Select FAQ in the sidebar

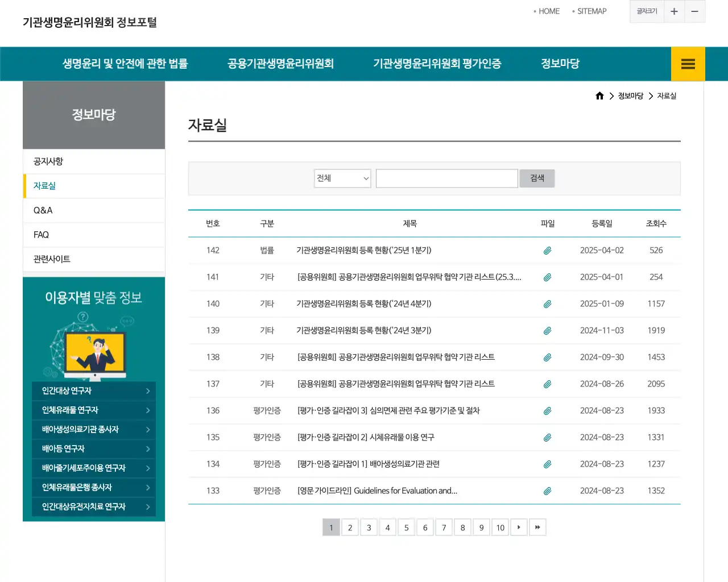[x=94, y=235]
